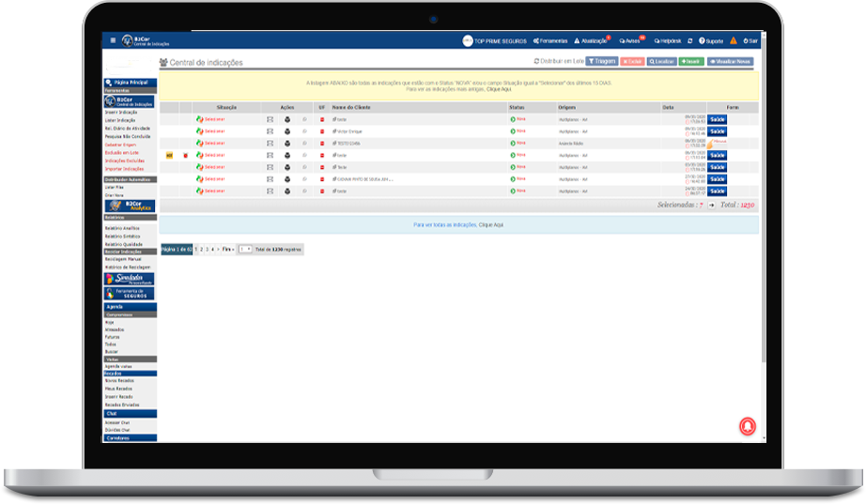866x504 pixels.
Task: Click the printer icon in first table row
Action: coord(287,119)
